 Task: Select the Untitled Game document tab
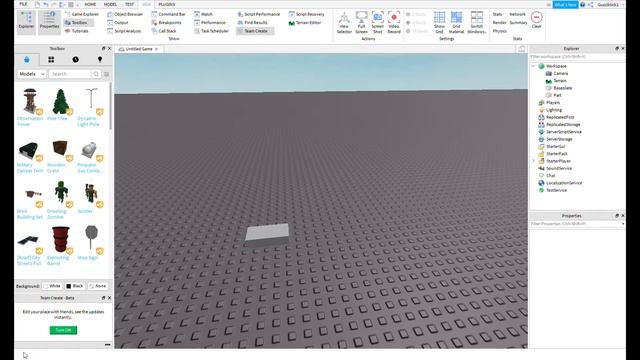[138, 49]
